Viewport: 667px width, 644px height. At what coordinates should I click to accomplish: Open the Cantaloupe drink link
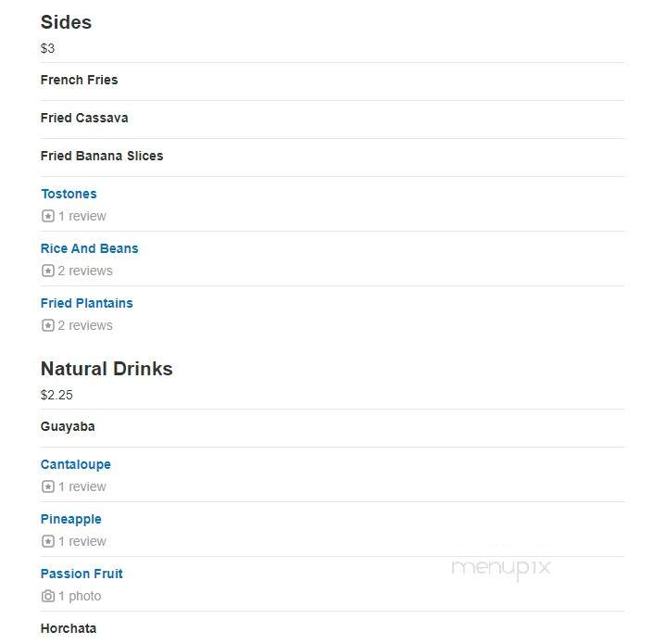point(76,464)
